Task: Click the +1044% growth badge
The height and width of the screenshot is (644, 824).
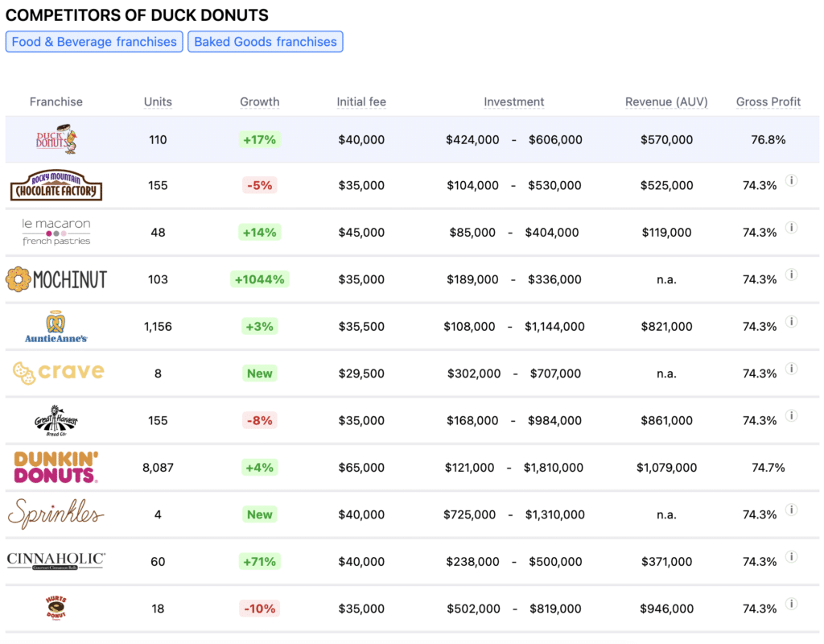Action: [260, 279]
